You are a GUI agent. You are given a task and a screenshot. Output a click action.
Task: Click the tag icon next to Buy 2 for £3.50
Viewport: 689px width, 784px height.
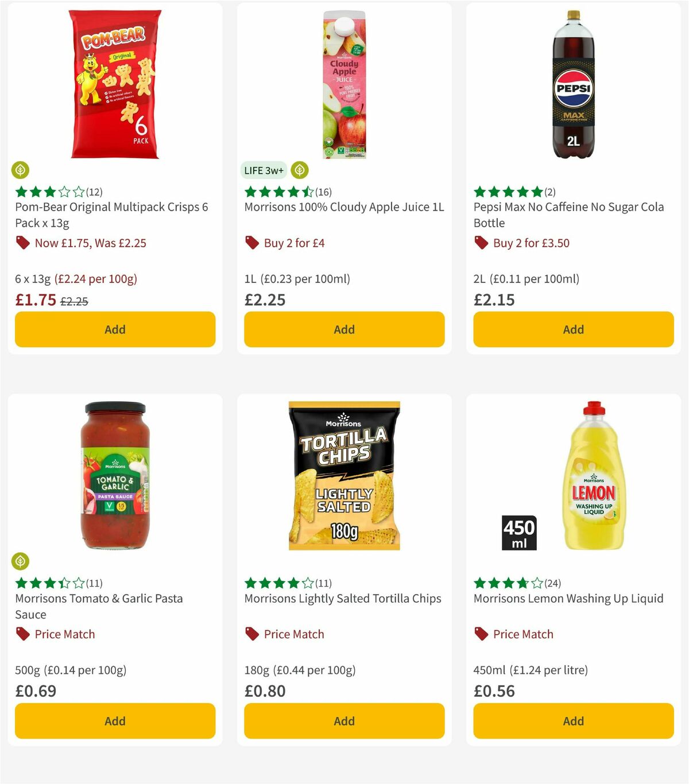click(480, 243)
